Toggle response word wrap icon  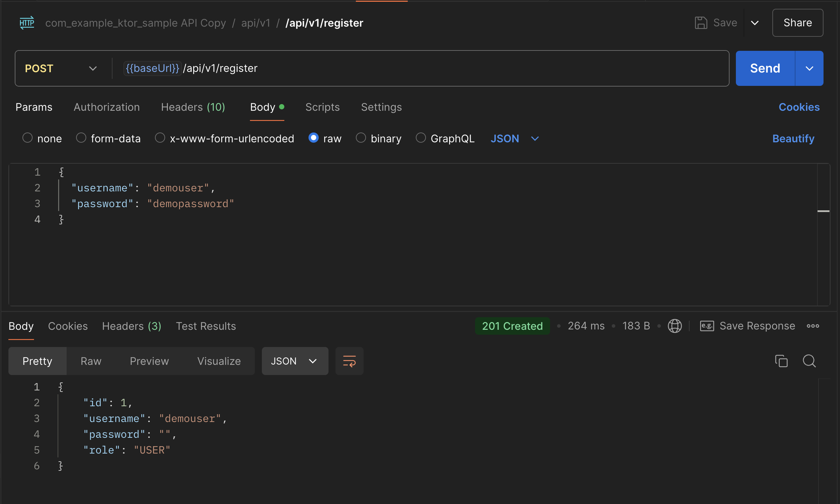click(x=349, y=361)
